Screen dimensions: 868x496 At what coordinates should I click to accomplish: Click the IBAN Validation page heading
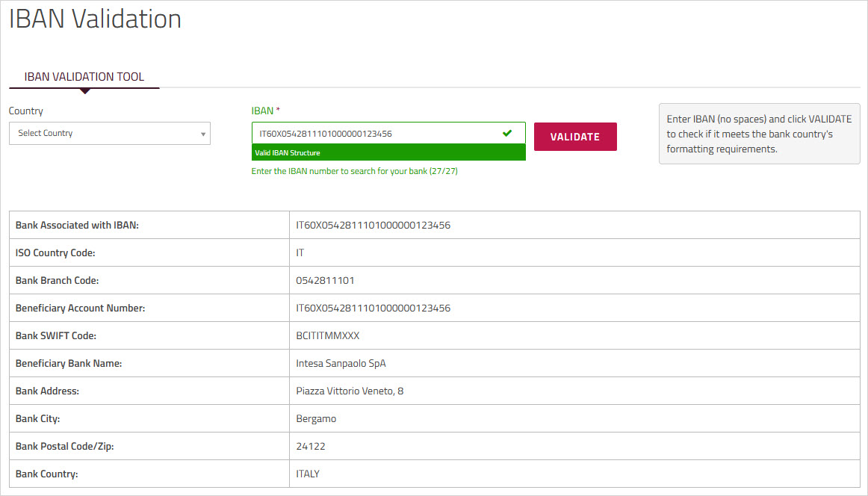pos(95,19)
